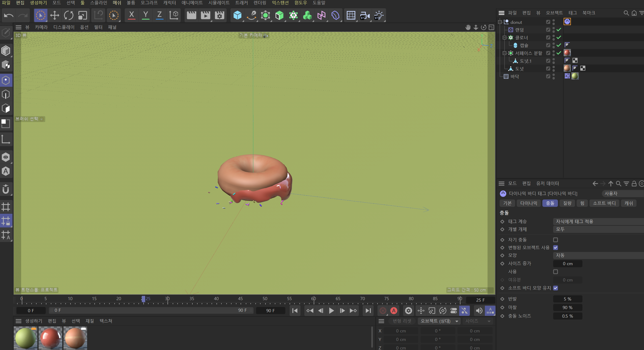The height and width of the screenshot is (350, 644).
Task: Open the 개별 개체 dropdown
Action: coord(598,229)
